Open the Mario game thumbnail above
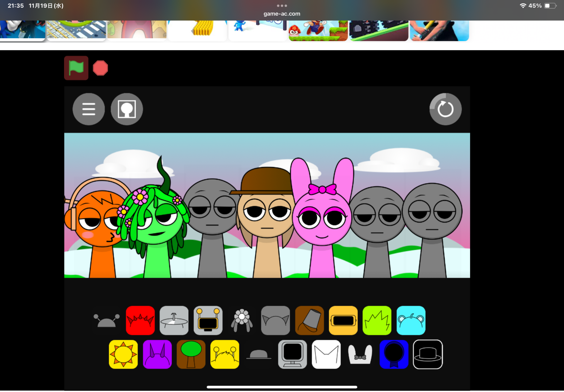Image resolution: width=564 pixels, height=392 pixels. tap(318, 31)
